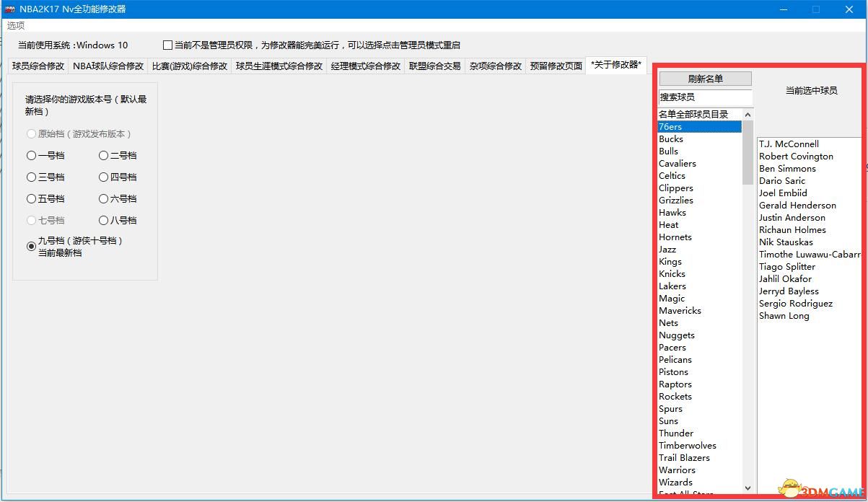Select Cavaliers from the team list

point(699,164)
